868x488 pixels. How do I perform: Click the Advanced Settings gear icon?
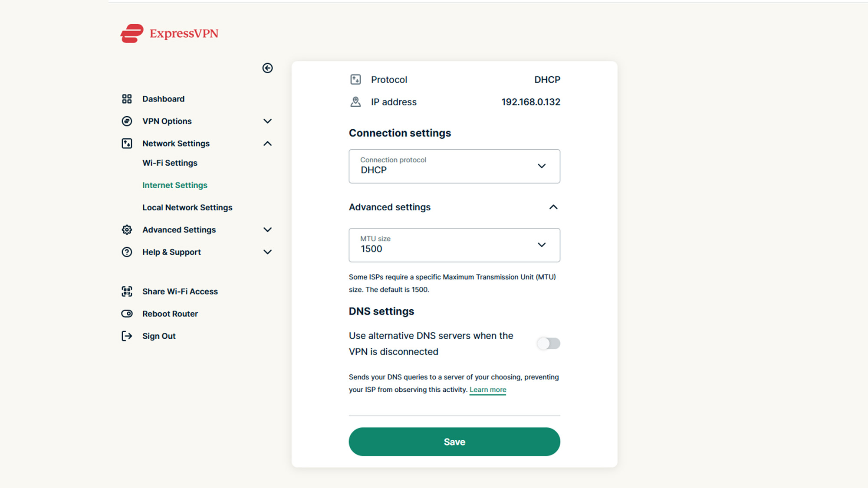127,230
